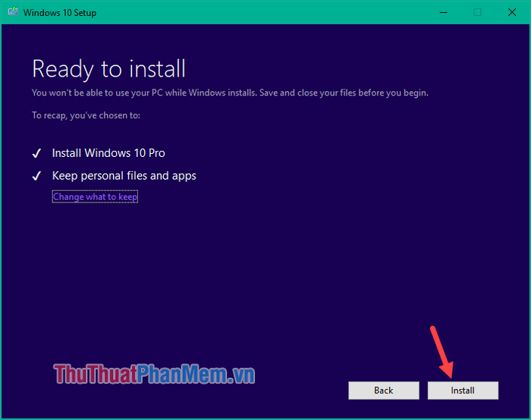Click the checkmark beside Keep personal files and apps

tap(36, 176)
